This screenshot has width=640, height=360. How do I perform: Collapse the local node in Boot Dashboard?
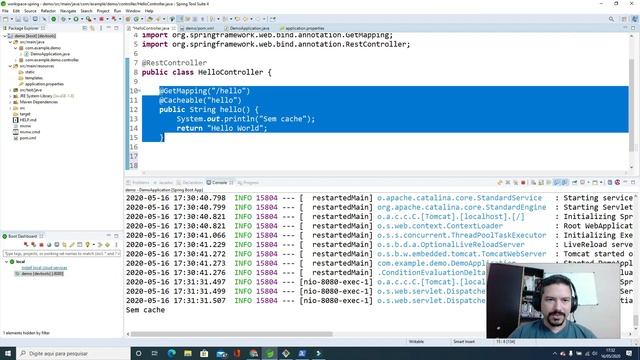click(x=7, y=262)
